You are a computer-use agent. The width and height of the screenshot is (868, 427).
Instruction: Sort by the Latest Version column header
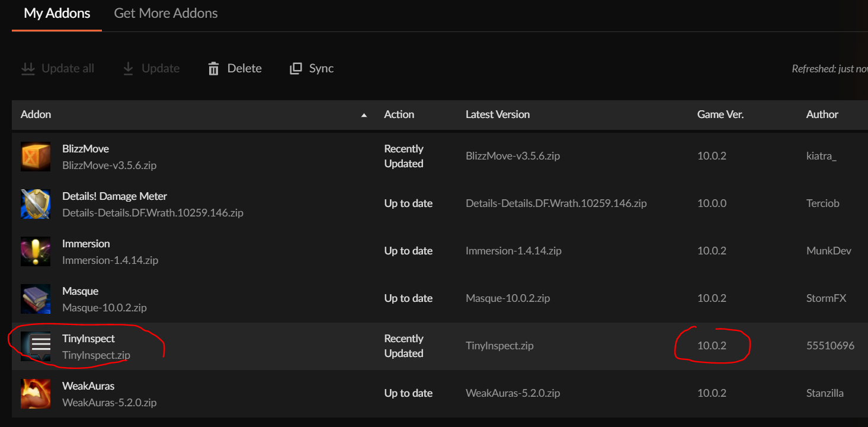click(497, 114)
